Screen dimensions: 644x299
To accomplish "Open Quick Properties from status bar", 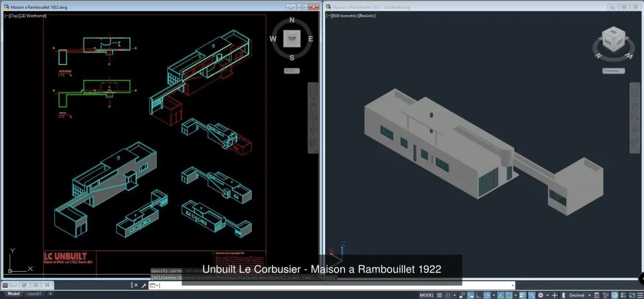I will (597, 295).
